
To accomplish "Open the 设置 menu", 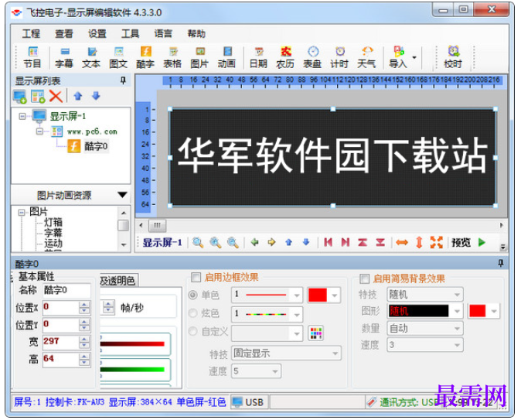I will [97, 33].
